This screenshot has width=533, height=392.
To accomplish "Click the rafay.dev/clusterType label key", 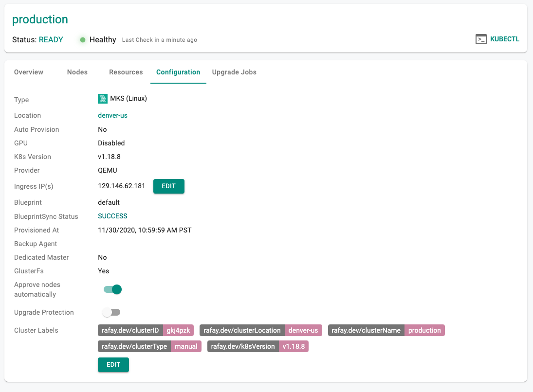I will pos(134,346).
